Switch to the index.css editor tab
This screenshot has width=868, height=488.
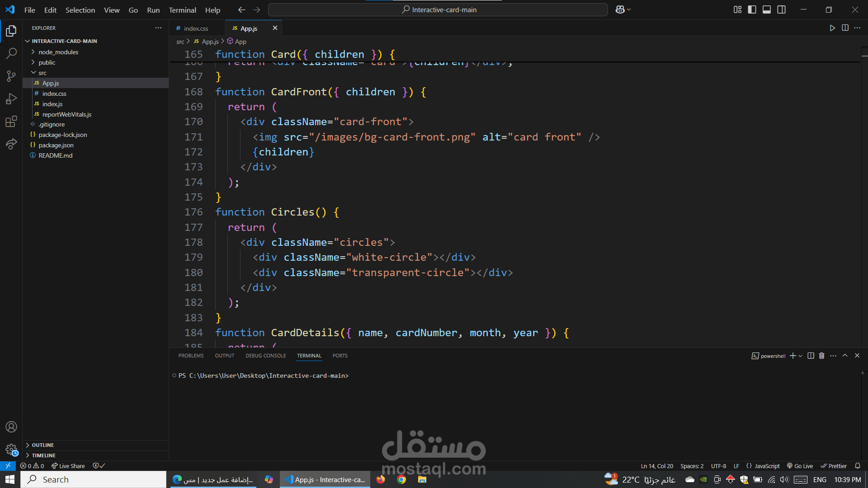point(196,28)
